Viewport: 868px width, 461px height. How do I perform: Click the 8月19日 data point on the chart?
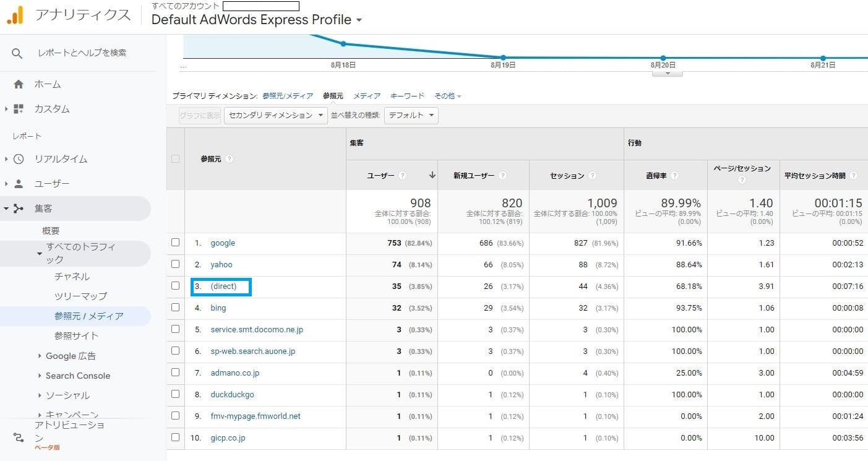tap(504, 58)
